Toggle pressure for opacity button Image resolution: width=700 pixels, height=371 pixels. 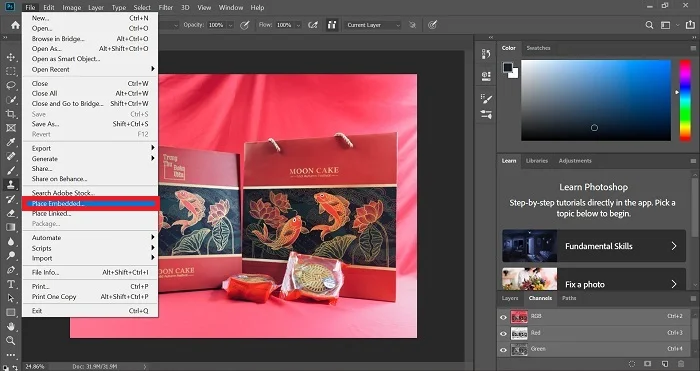245,25
